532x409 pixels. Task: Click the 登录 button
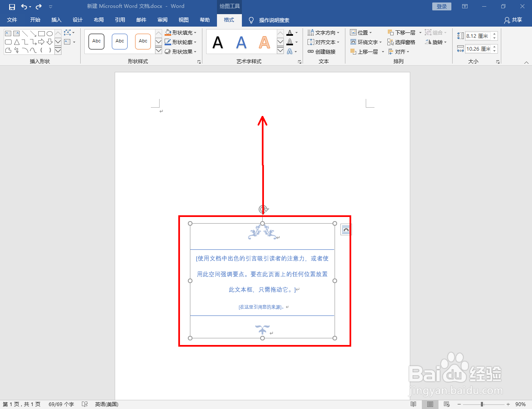(x=441, y=6)
